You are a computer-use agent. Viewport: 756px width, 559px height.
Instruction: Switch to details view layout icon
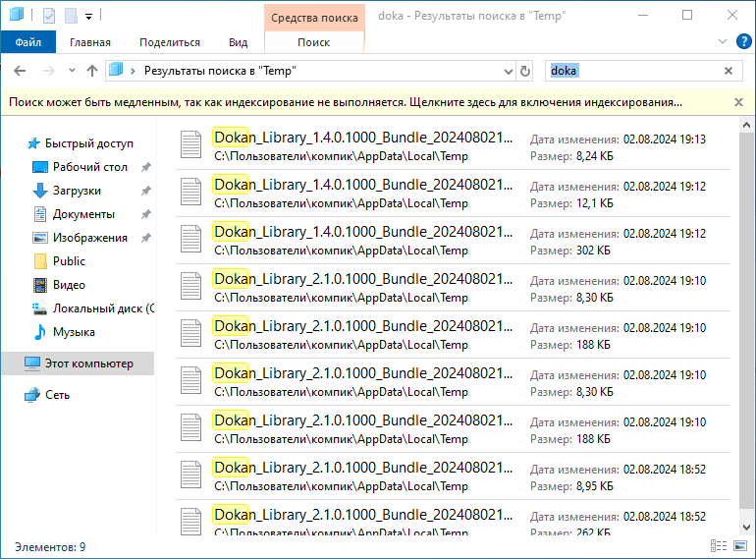click(719, 546)
